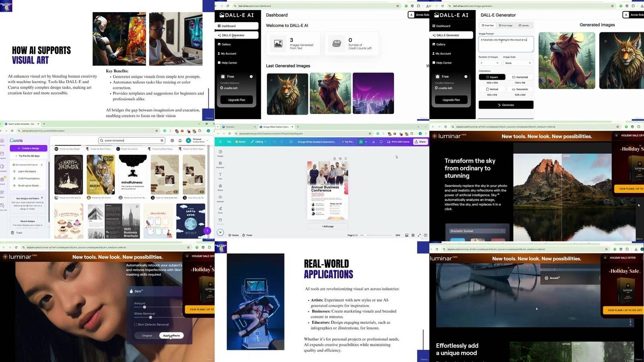Click the Image Prompt text field
The height and width of the screenshot is (362, 644).
(x=506, y=44)
